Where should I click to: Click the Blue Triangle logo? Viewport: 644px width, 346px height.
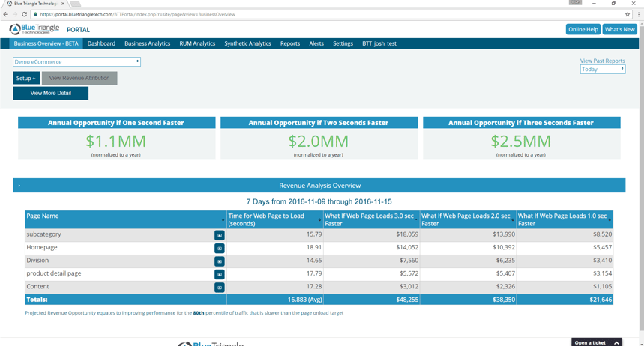coord(34,29)
